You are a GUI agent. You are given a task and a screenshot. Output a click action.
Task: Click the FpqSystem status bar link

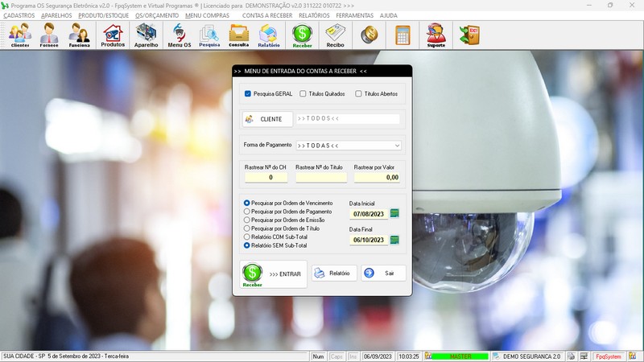coord(609,356)
